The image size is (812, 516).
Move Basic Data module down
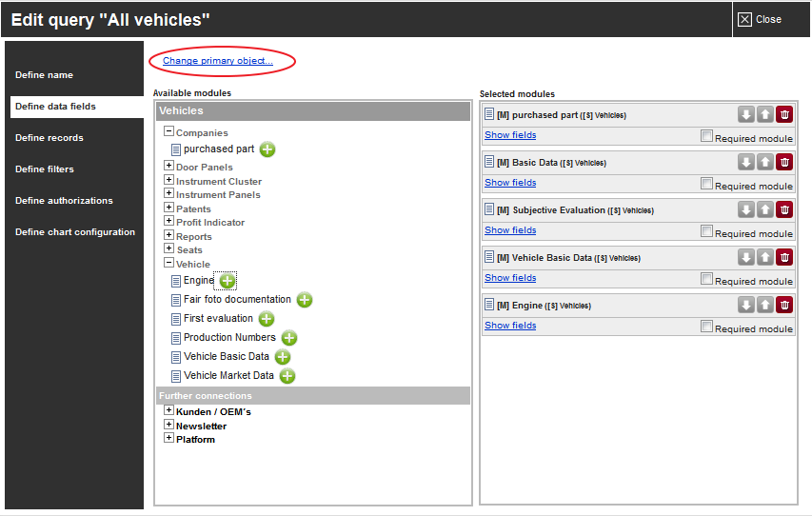[x=746, y=162]
